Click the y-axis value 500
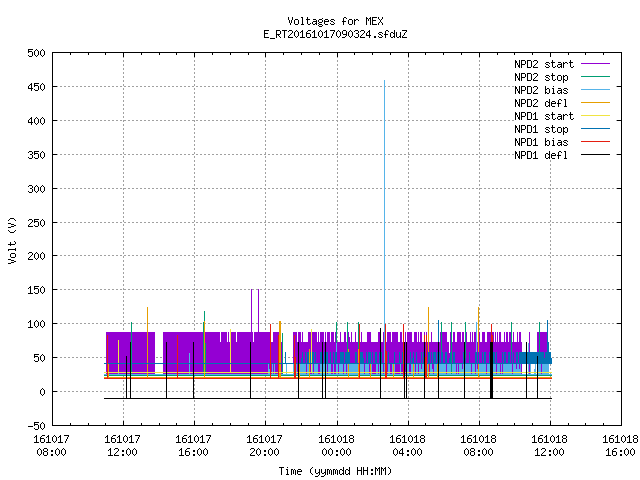The width and height of the screenshot is (640, 480). [x=36, y=53]
